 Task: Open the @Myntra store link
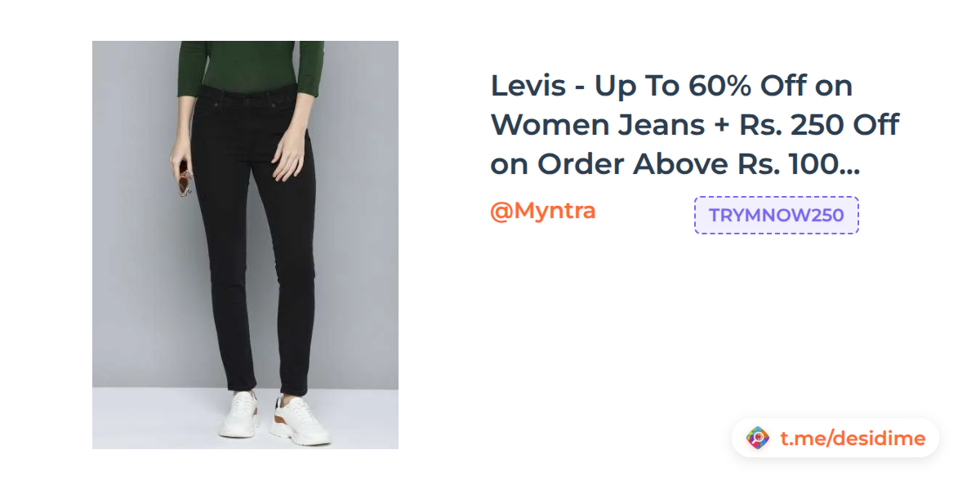542,211
